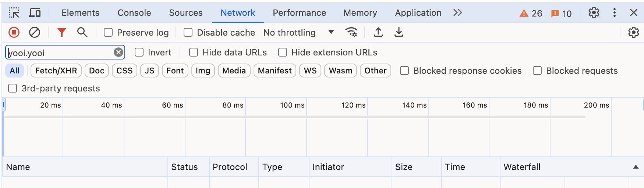Open network search magnifier
The image size is (644, 188).
(82, 33)
